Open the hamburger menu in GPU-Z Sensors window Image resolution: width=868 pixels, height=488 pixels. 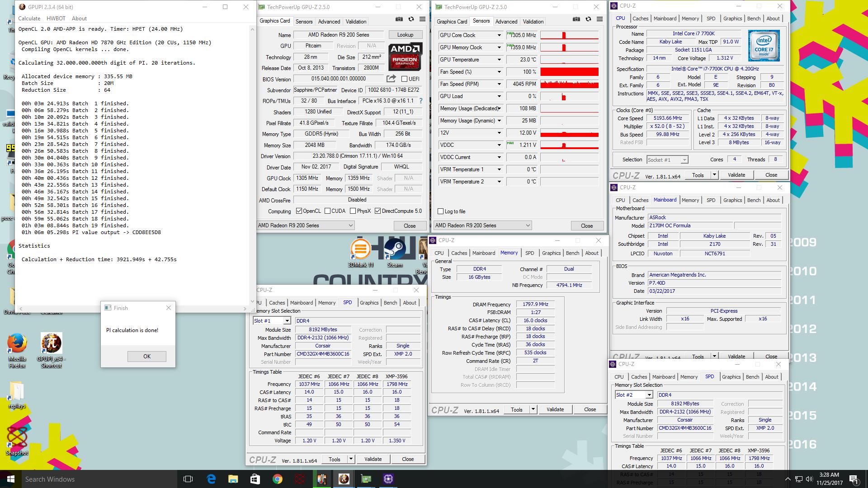[x=599, y=19]
